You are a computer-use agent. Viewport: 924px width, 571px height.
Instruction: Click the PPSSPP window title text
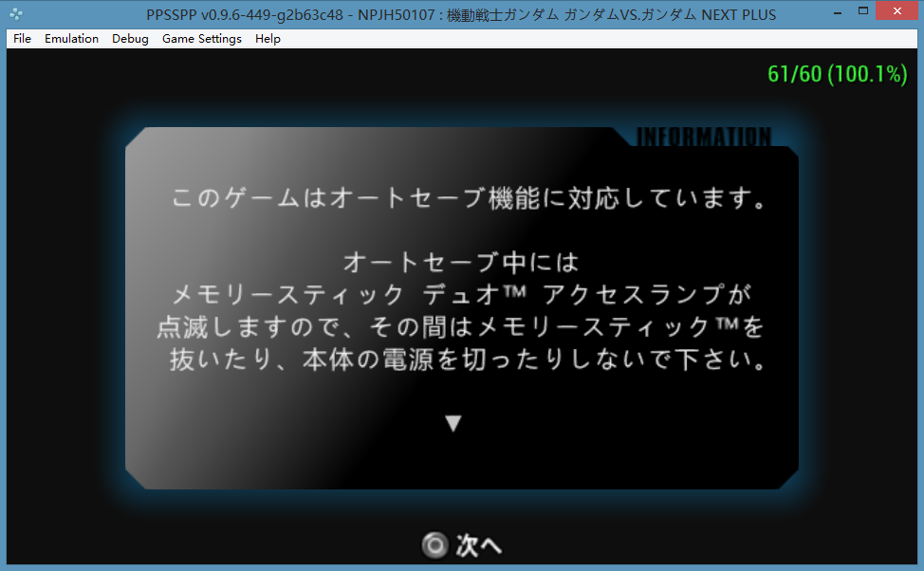click(461, 15)
